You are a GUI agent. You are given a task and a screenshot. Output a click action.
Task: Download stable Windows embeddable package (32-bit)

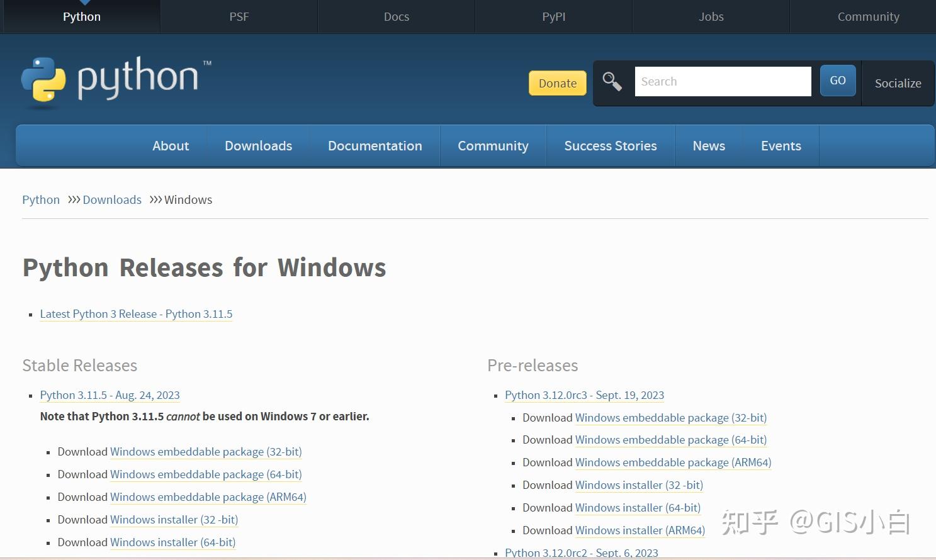(x=206, y=452)
